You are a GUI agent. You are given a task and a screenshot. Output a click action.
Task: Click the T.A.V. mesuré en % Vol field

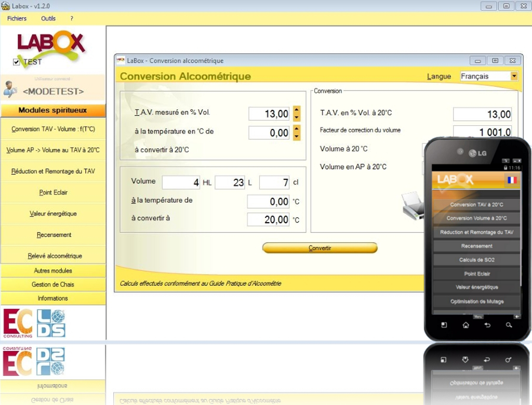[269, 114]
